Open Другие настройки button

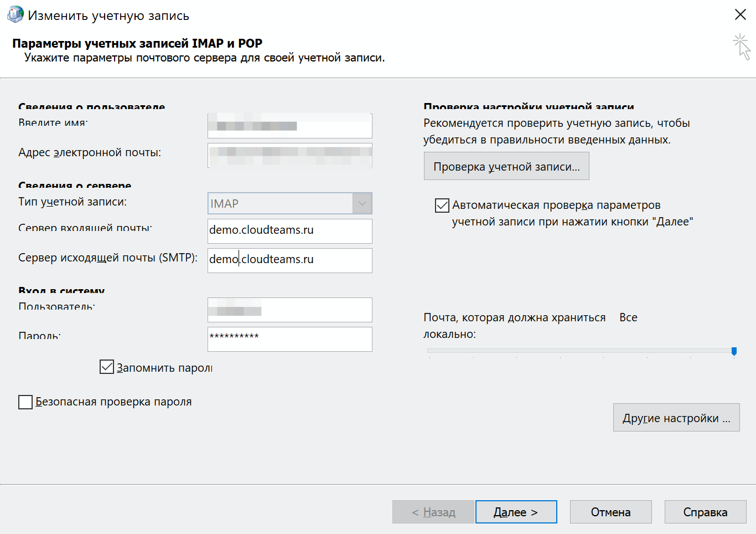pyautogui.click(x=676, y=418)
